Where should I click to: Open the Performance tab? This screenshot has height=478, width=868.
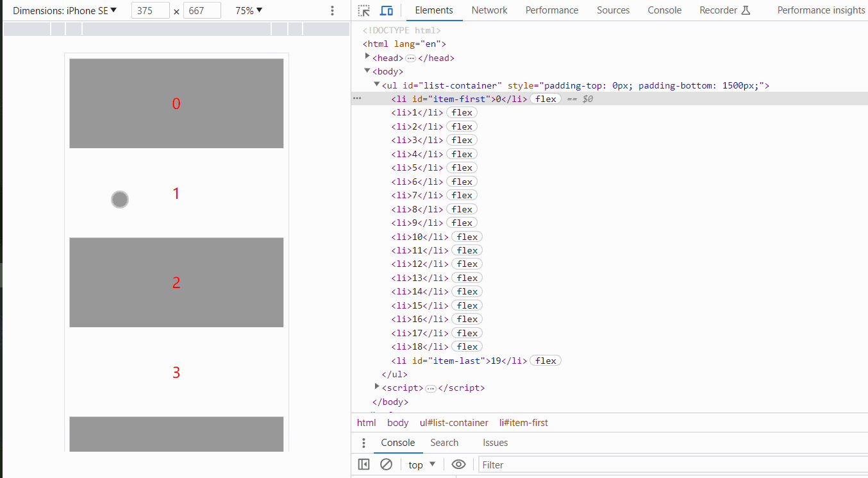552,10
